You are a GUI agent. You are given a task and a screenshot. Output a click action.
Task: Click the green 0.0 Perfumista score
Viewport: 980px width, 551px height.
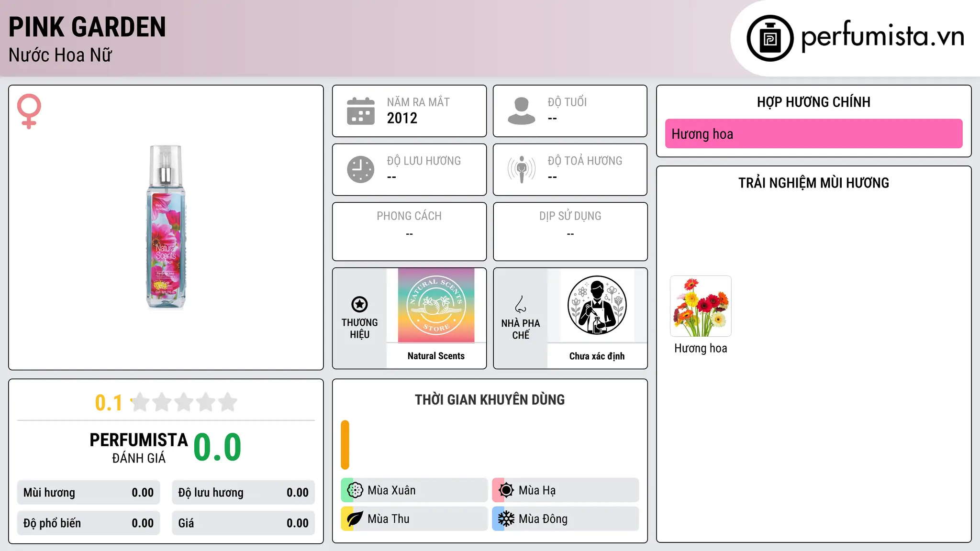[217, 447]
